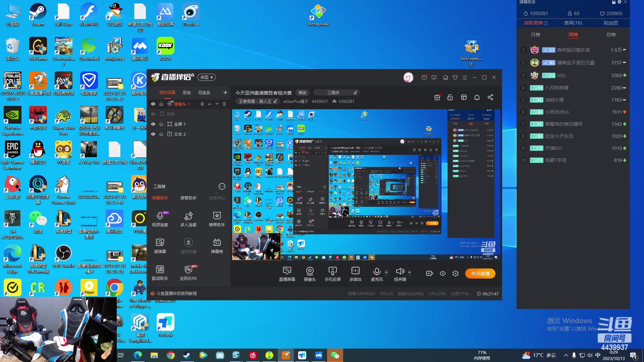This screenshot has width=644, height=362.
Task: Expand the 类型 dropdown near logo
Action: [x=206, y=77]
